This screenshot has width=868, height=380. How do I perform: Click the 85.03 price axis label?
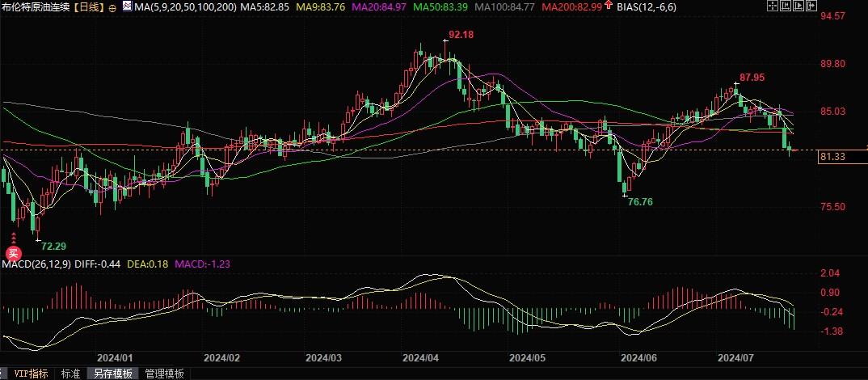pyautogui.click(x=832, y=112)
